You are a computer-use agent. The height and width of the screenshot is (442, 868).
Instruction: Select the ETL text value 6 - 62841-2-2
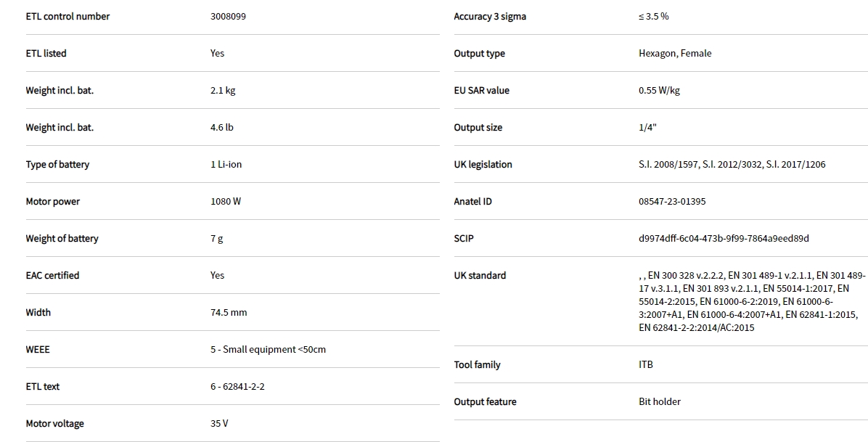(x=237, y=386)
